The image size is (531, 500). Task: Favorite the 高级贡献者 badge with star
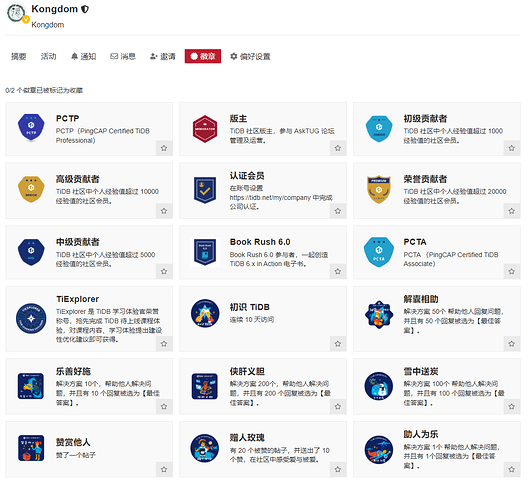coord(164,211)
